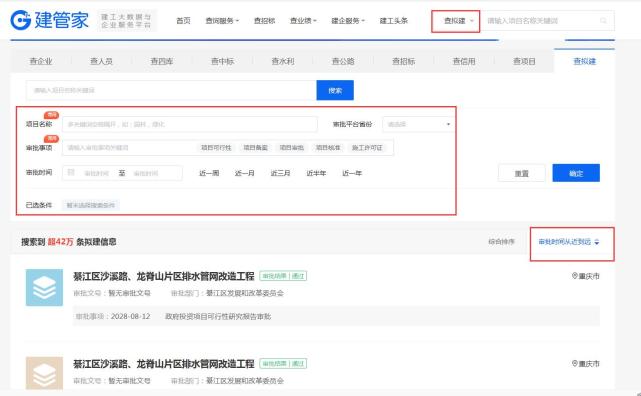641x396 pixels.
Task: Expand the 查询服务 navigation menu
Action: pos(222,20)
